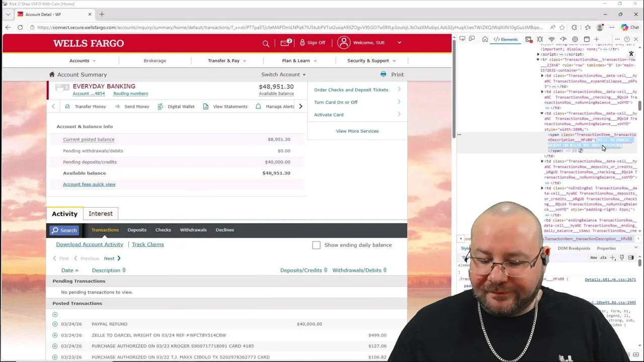The height and width of the screenshot is (362, 644).
Task: Open the DevTools Properties tab
Action: 606,248
